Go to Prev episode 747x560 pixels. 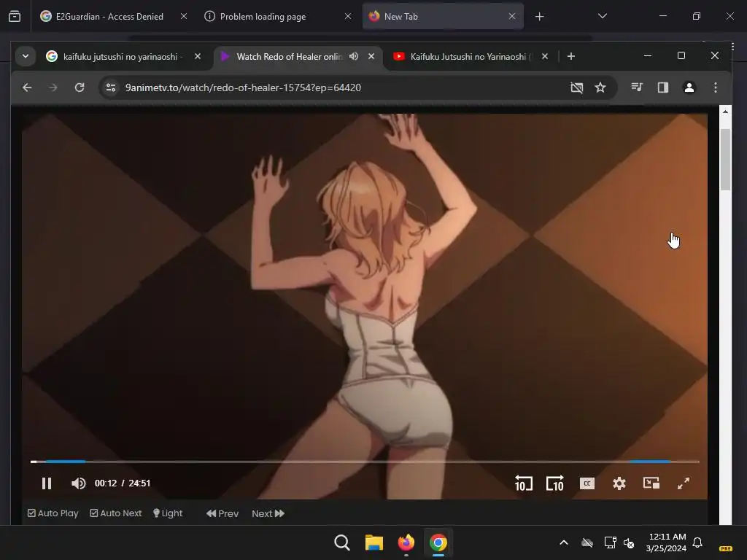coord(222,513)
